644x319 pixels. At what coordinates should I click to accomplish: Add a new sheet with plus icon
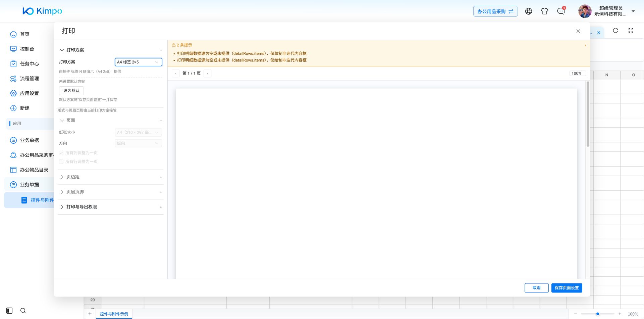point(90,314)
